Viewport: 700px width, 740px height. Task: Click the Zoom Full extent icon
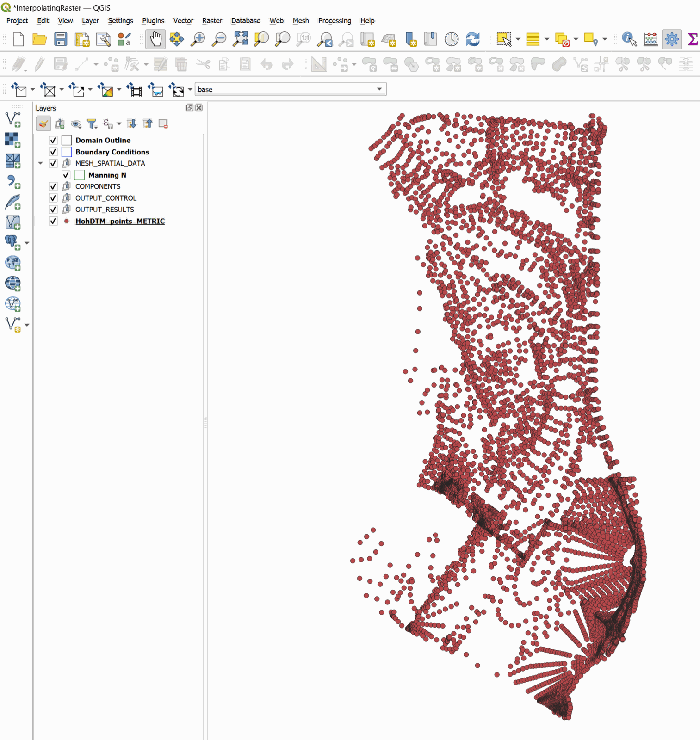click(x=240, y=39)
